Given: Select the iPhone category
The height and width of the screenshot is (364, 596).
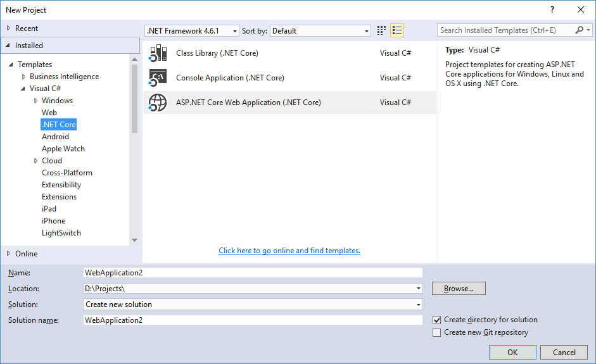Looking at the screenshot, I should click(54, 221).
